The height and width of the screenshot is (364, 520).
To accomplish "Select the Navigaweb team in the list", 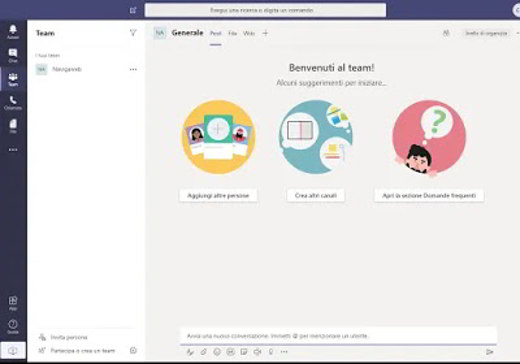I will tap(86, 69).
